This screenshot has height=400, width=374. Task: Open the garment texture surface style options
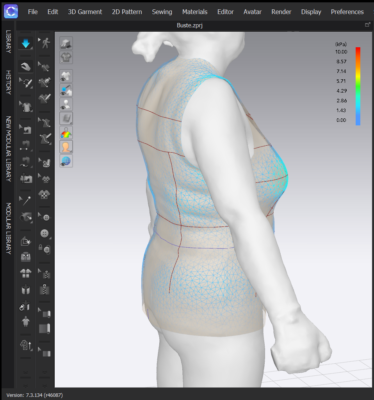pyautogui.click(x=66, y=118)
